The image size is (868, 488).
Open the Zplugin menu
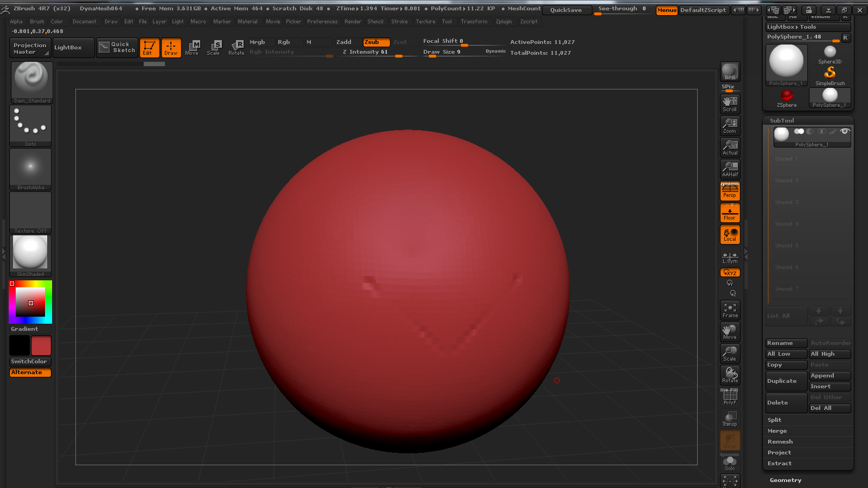(x=503, y=22)
